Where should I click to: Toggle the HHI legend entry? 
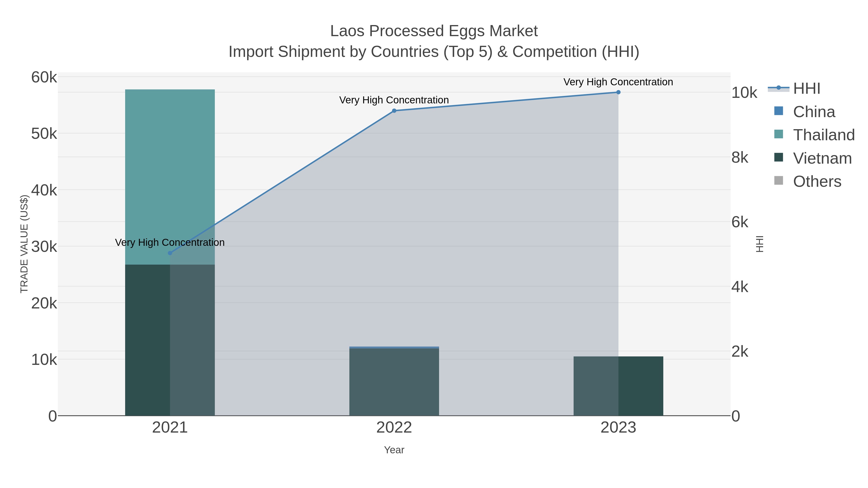[794, 89]
